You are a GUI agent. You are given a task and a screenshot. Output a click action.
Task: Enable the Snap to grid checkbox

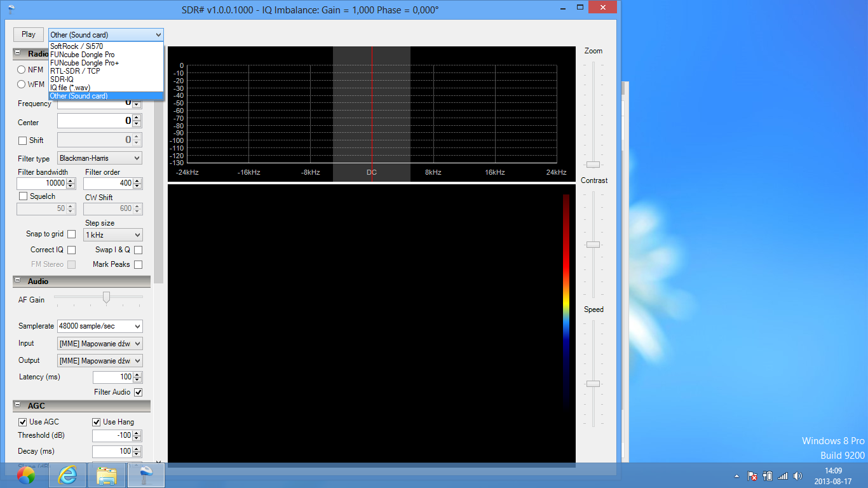tap(71, 234)
